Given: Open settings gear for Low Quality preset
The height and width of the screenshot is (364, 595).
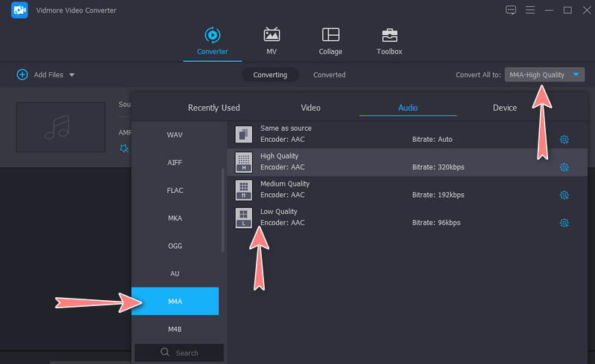Looking at the screenshot, I should [x=564, y=223].
